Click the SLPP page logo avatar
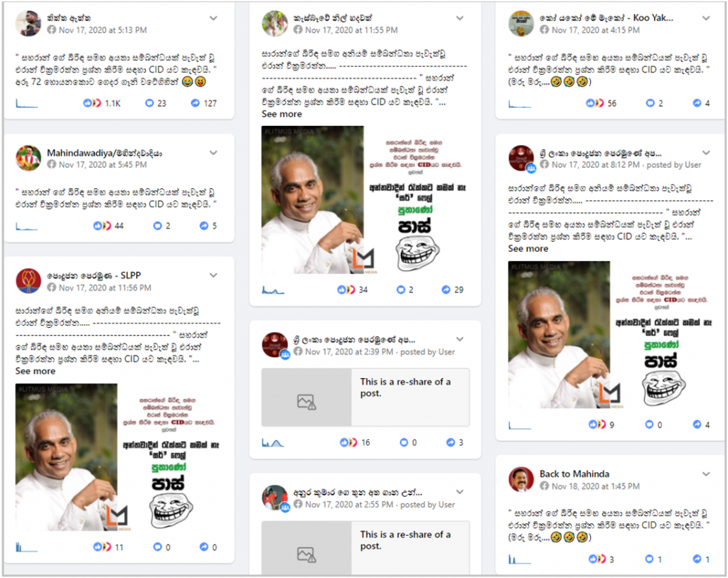Screen dimensions: 728x578 click(x=28, y=280)
